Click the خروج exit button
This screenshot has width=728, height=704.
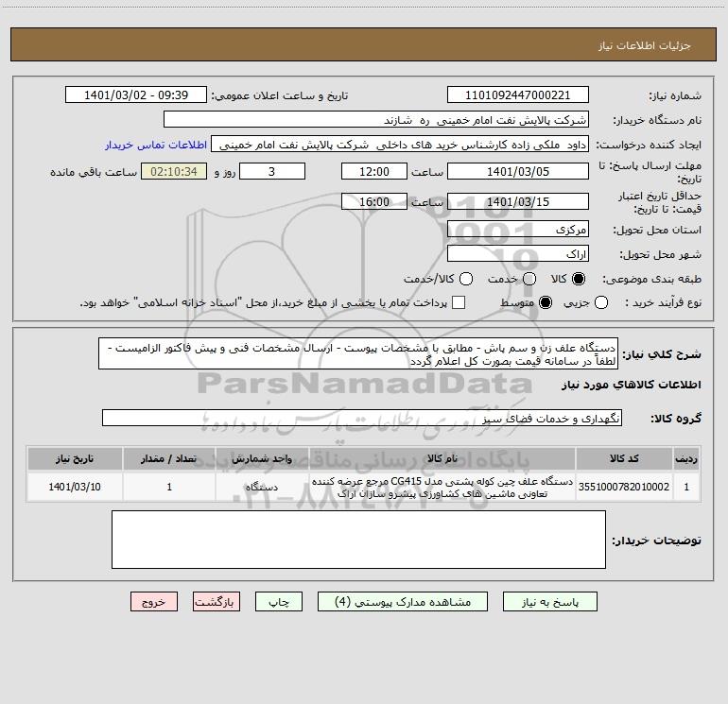pos(154,601)
